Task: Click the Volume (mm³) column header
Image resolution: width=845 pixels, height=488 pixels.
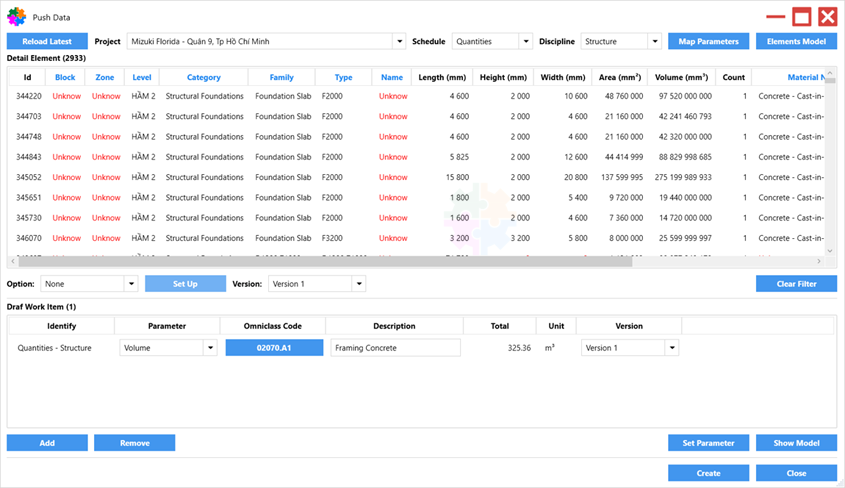Action: point(681,77)
